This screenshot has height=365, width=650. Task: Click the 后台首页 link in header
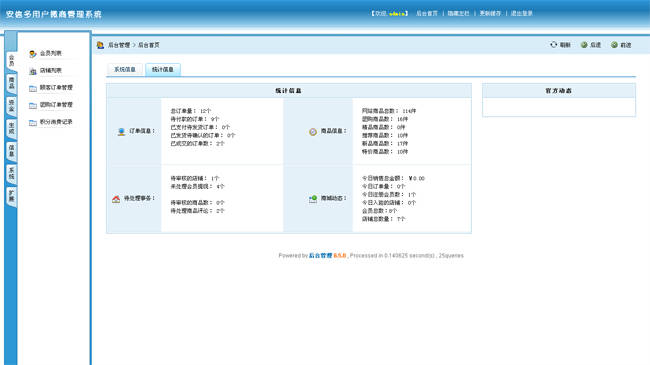click(x=427, y=13)
